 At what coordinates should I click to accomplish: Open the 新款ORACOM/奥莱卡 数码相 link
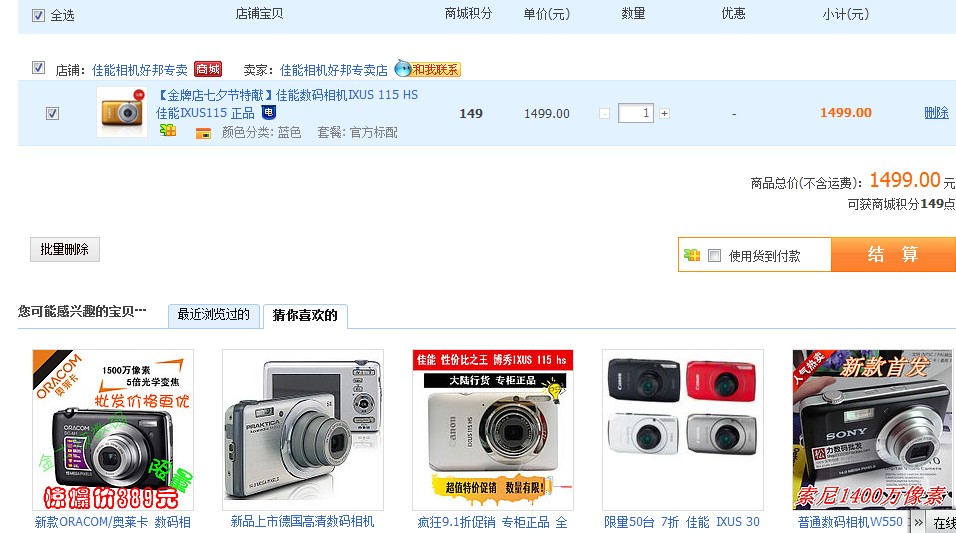click(x=113, y=522)
